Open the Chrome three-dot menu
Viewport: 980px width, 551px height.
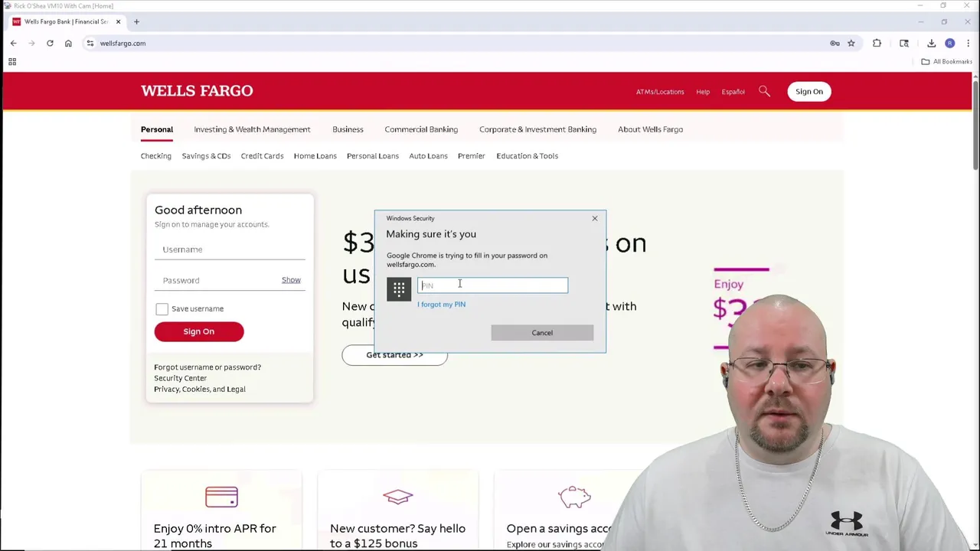point(968,44)
